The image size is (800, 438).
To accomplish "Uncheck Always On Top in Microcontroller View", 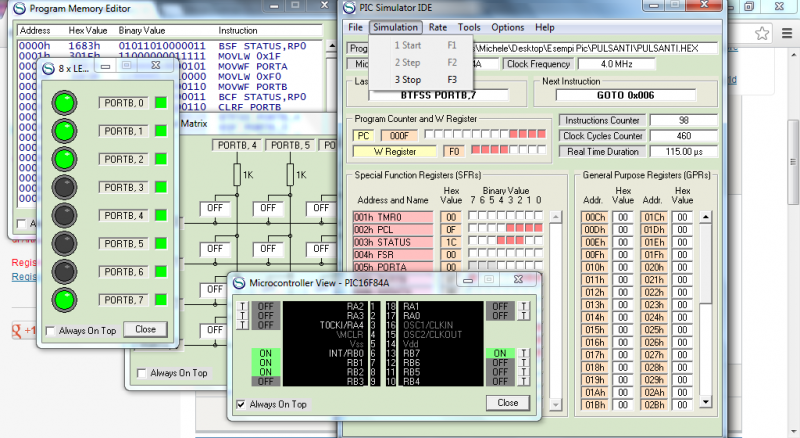I will [x=241, y=404].
